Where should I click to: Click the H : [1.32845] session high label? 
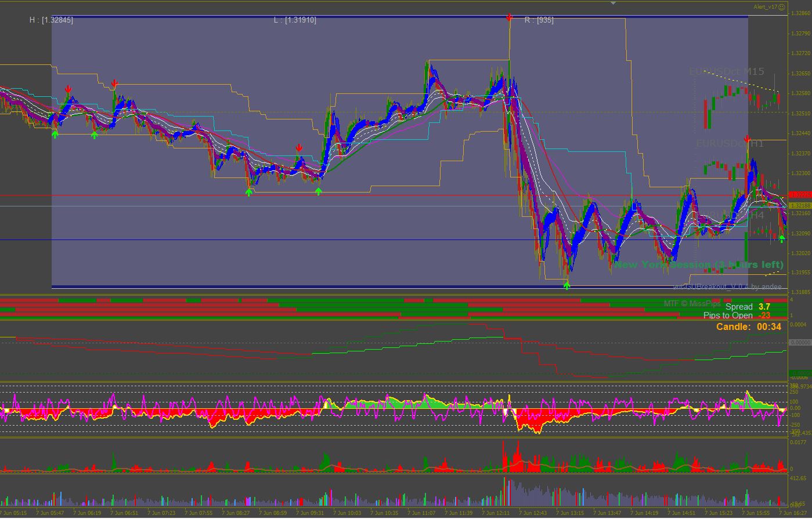tap(52, 20)
